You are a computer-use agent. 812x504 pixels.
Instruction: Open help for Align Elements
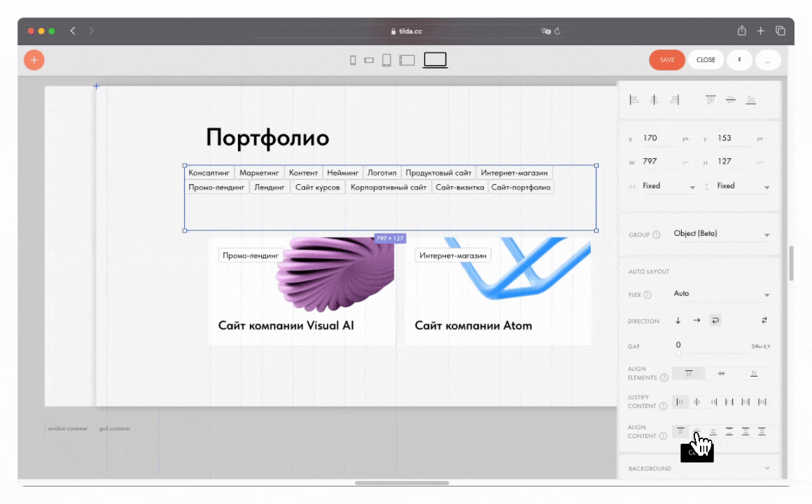(x=664, y=377)
